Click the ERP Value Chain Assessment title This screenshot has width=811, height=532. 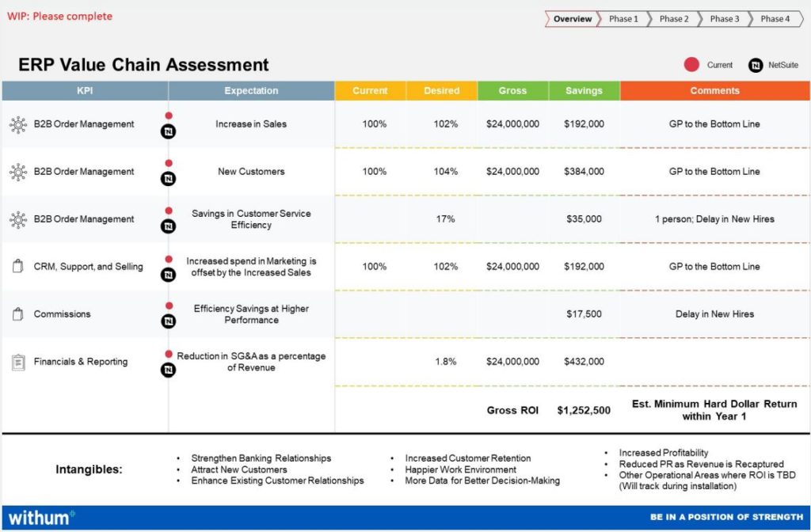pyautogui.click(x=143, y=65)
